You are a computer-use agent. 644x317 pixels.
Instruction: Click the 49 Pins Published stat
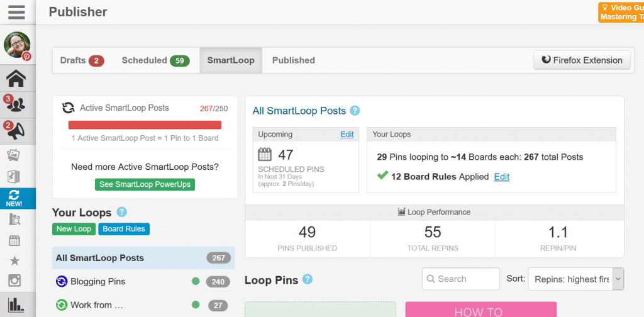(307, 239)
